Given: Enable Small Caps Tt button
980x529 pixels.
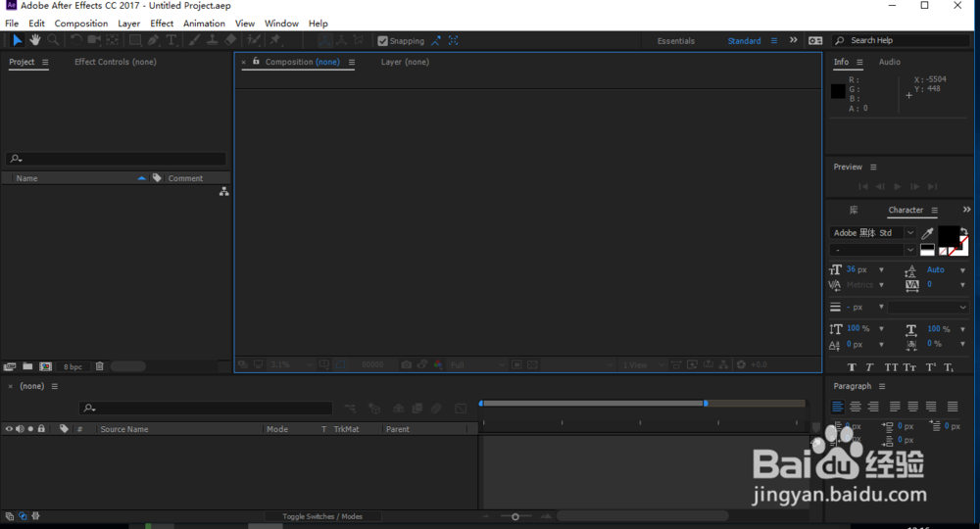Looking at the screenshot, I should click(909, 368).
